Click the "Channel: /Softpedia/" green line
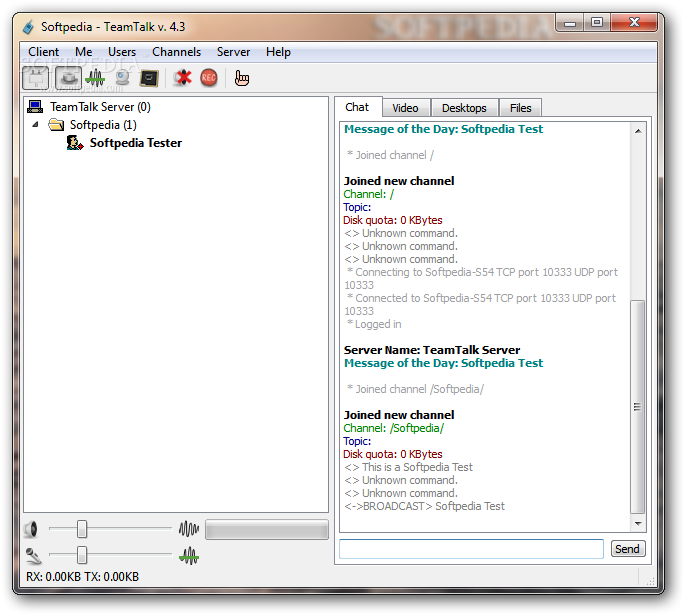The width and height of the screenshot is (685, 615). point(393,428)
